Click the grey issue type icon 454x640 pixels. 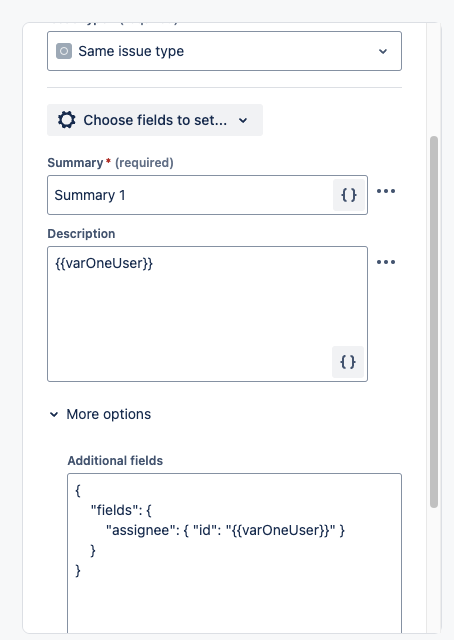64,51
